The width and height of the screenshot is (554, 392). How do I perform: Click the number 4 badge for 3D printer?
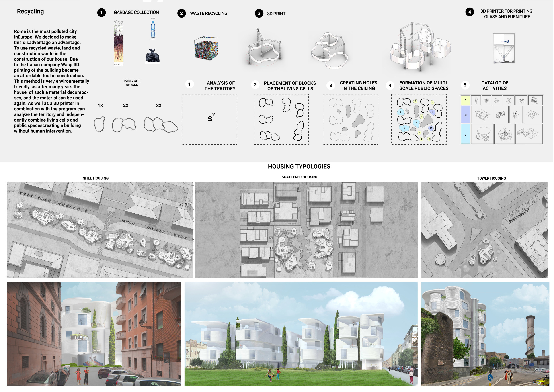click(470, 12)
